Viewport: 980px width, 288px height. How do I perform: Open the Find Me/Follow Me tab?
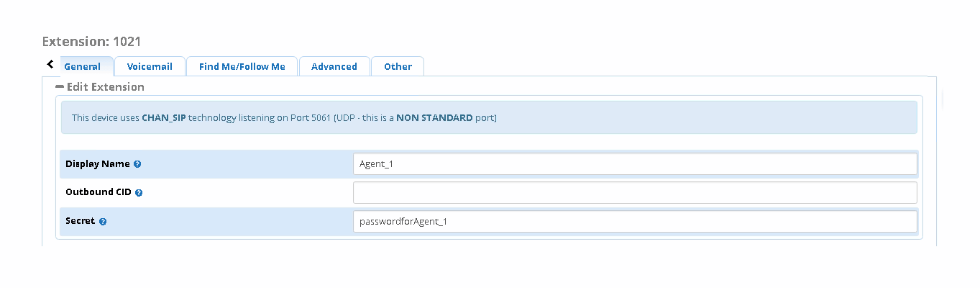pos(242,66)
